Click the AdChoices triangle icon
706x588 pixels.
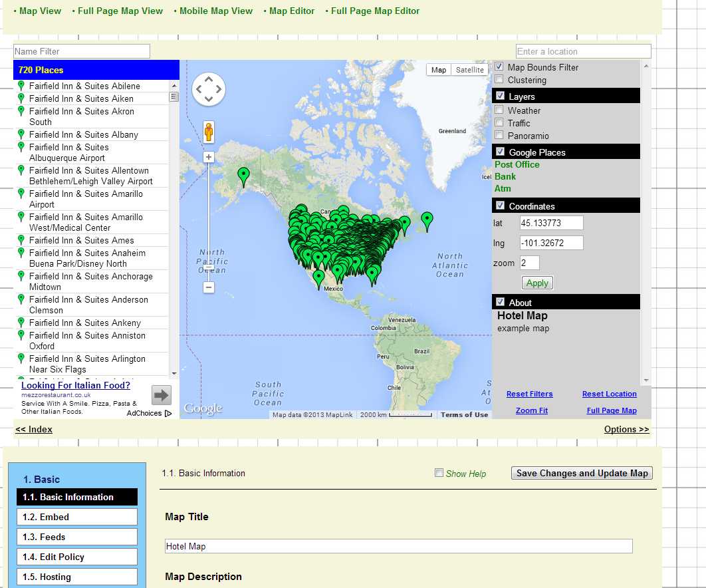click(168, 413)
